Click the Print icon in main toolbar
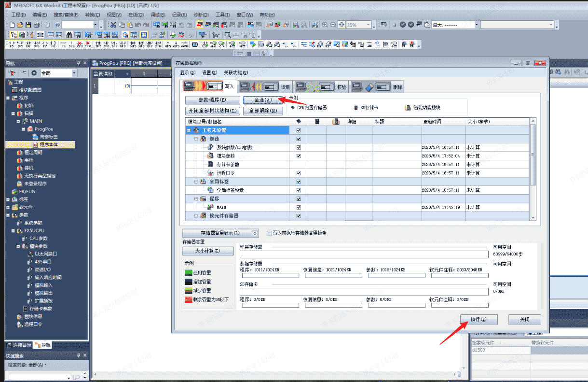The height and width of the screenshot is (382, 588). [37, 25]
